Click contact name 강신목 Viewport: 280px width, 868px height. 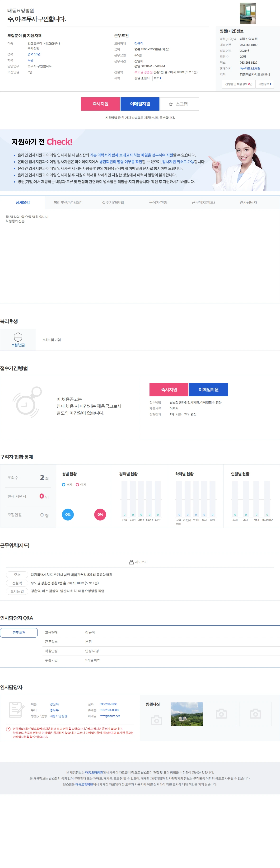point(54,704)
